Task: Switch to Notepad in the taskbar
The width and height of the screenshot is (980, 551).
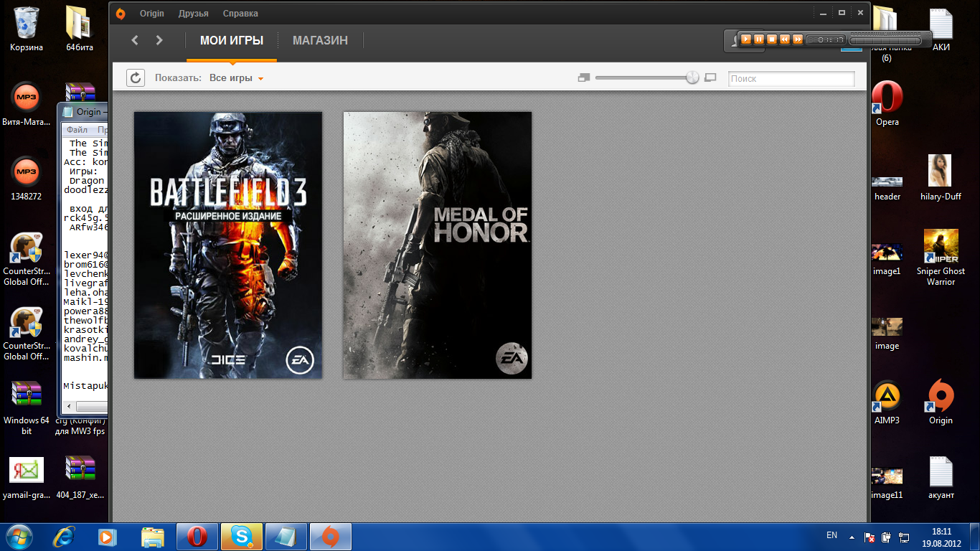Action: coord(286,536)
